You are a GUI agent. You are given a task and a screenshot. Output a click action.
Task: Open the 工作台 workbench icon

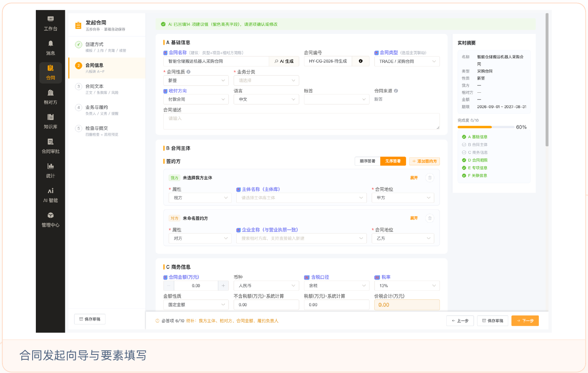point(50,23)
